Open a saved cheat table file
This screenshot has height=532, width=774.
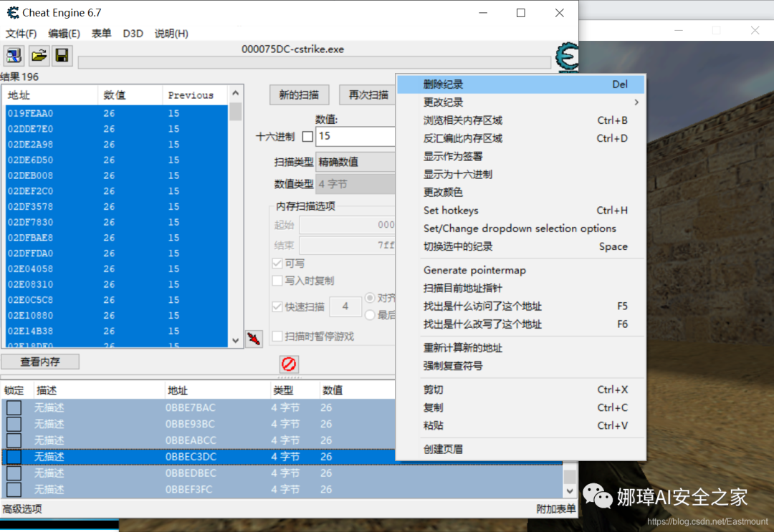pyautogui.click(x=39, y=55)
